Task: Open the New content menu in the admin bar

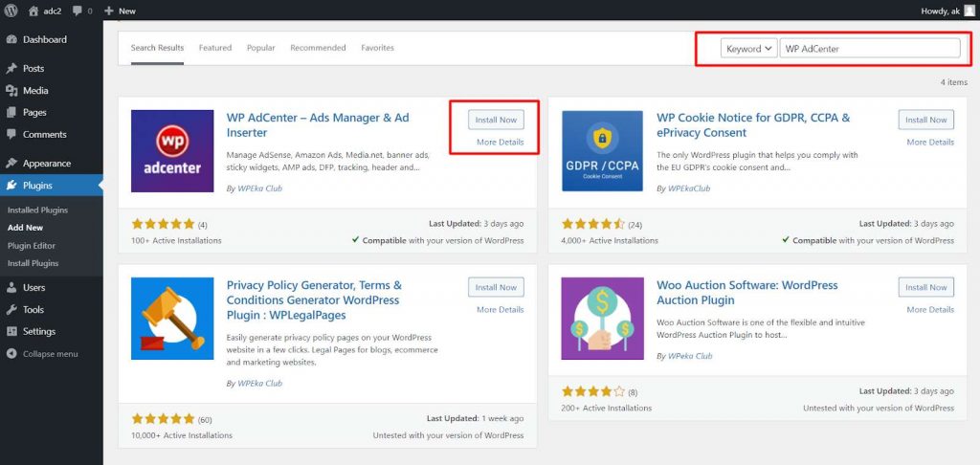Action: click(x=120, y=11)
